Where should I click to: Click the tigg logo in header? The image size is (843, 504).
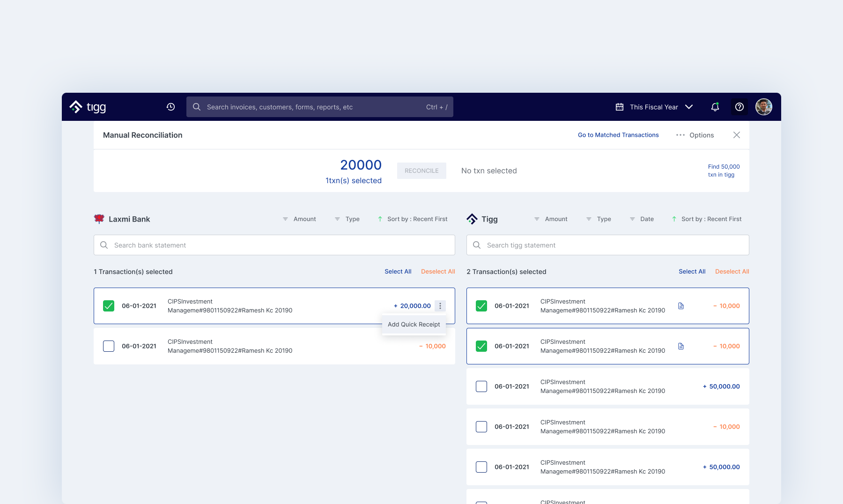pyautogui.click(x=88, y=107)
